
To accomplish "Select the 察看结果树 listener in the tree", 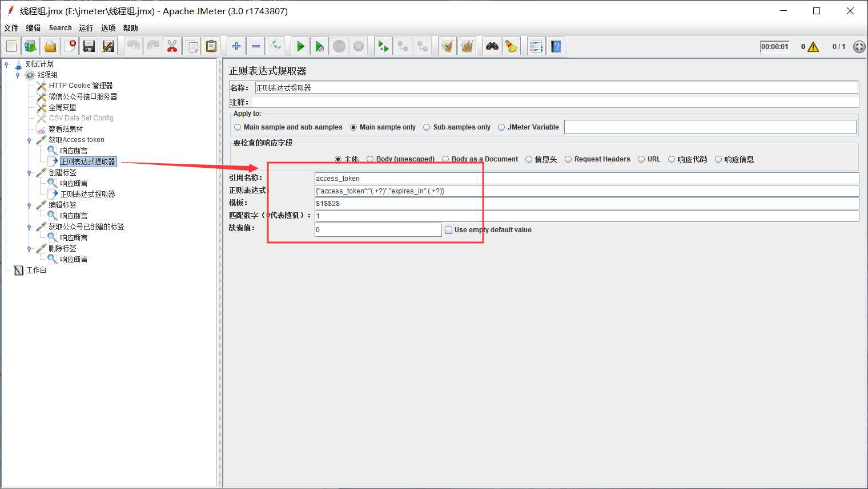I will coord(65,129).
